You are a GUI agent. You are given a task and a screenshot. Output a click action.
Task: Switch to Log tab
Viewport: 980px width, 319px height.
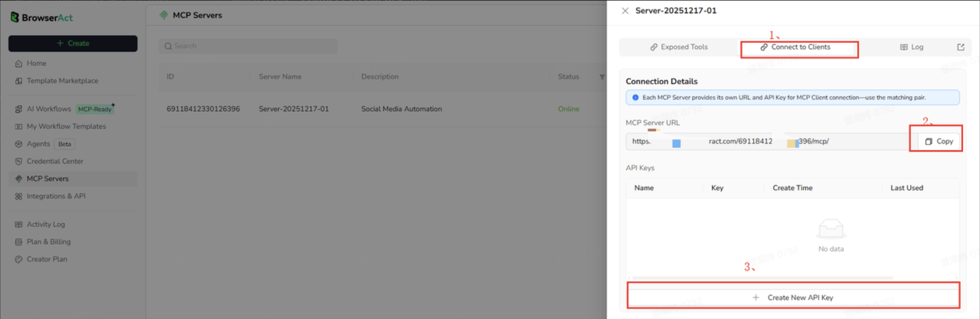point(912,47)
